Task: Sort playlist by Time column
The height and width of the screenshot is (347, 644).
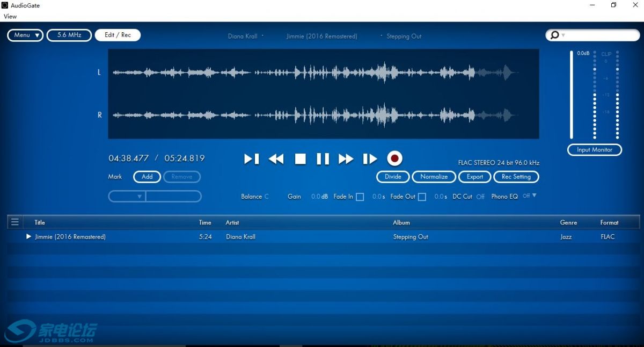Action: pyautogui.click(x=205, y=222)
